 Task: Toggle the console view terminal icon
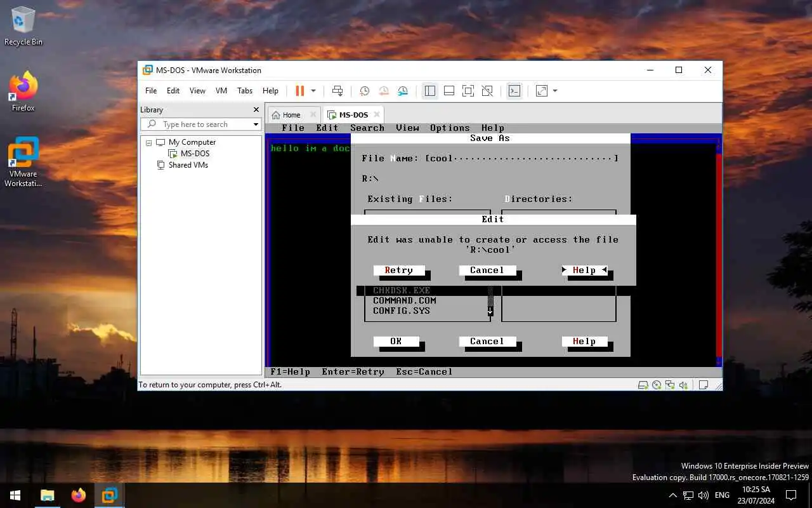514,91
